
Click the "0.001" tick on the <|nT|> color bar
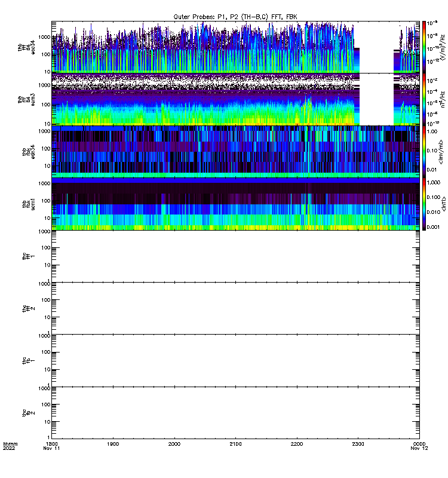pos(434,227)
